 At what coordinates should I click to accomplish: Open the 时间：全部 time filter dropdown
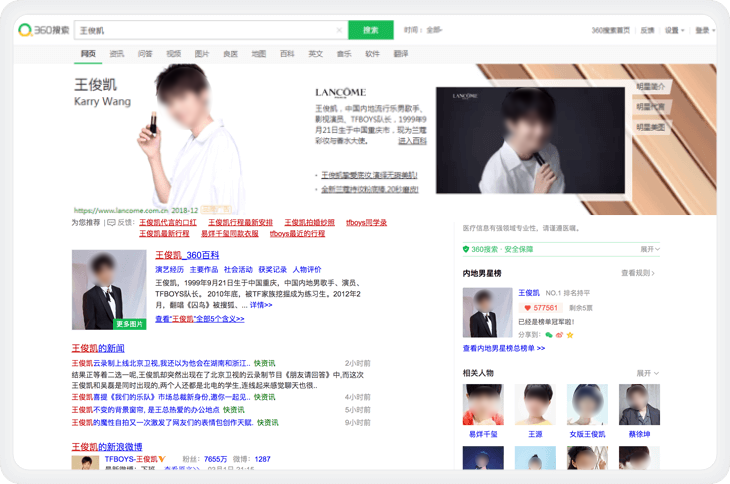423,30
